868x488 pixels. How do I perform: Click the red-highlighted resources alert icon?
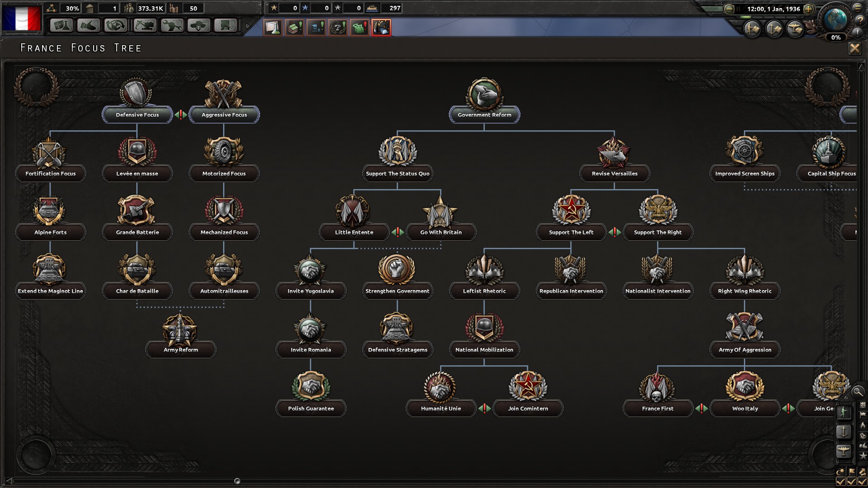click(382, 27)
